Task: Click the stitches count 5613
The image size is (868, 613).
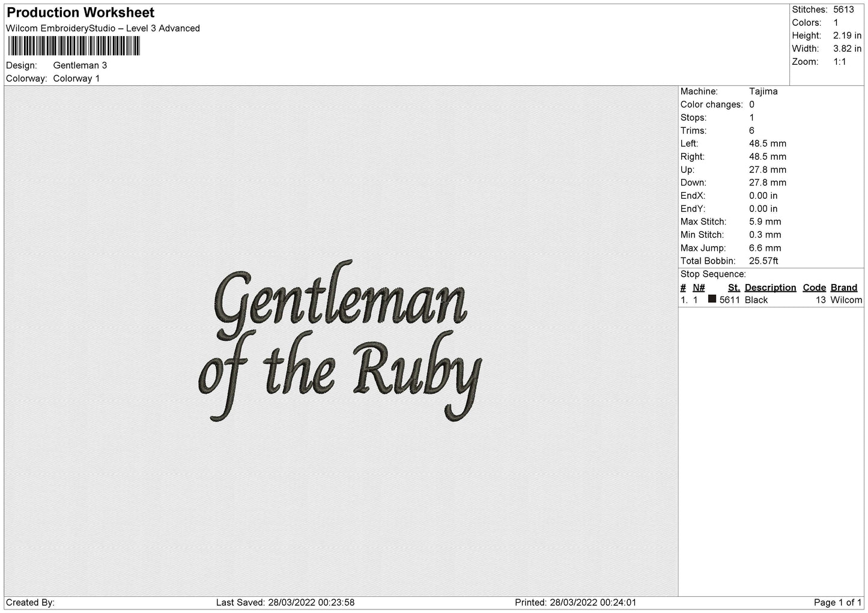Action: point(843,10)
